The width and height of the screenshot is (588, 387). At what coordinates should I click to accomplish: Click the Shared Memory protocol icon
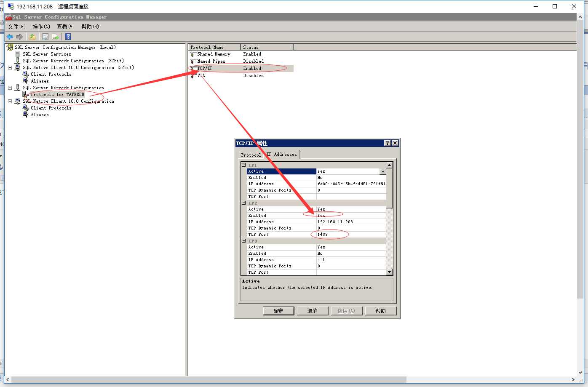tap(193, 54)
